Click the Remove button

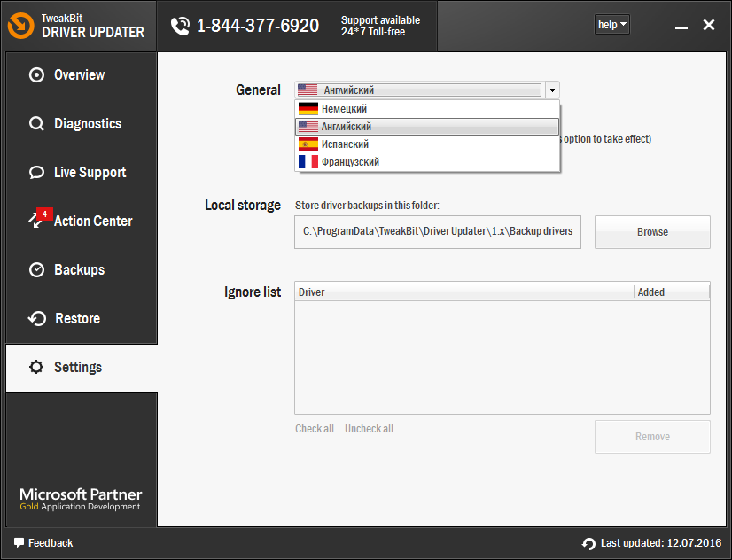click(x=652, y=437)
